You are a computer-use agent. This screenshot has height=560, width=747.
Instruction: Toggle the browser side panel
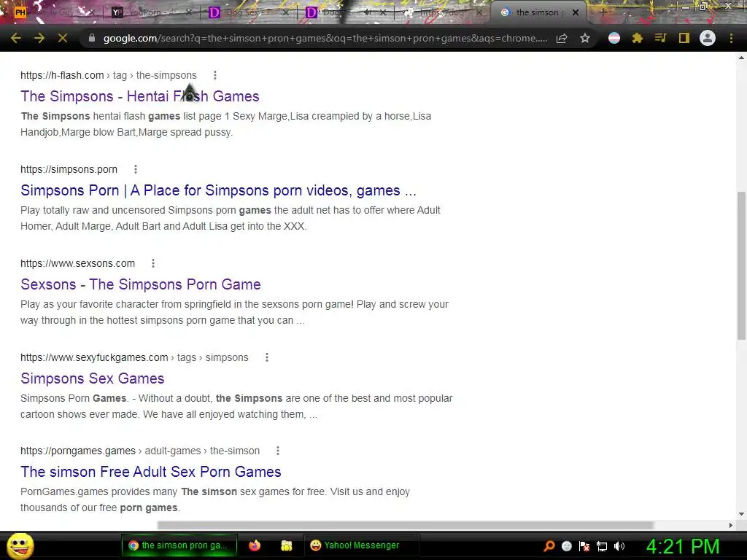[x=684, y=38]
